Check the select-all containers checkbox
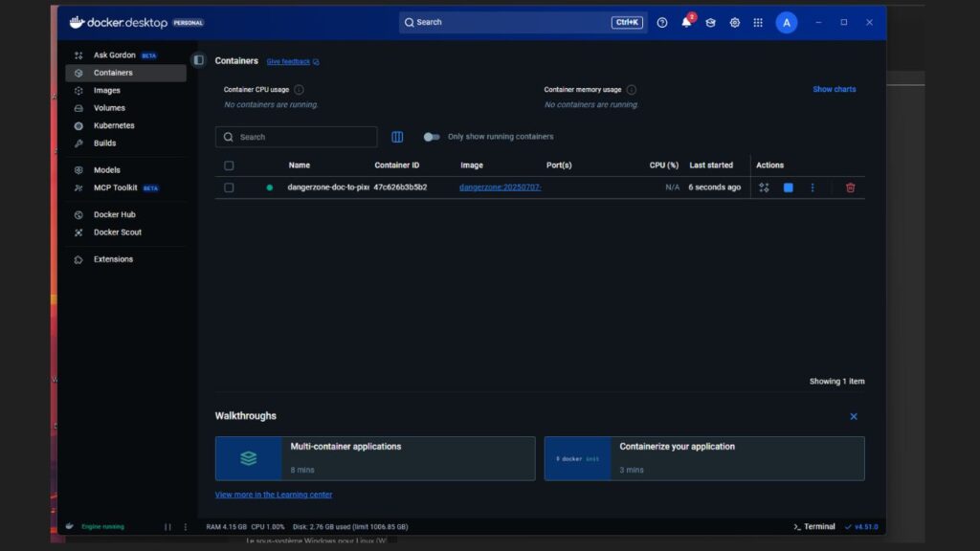The width and height of the screenshot is (980, 551). point(227,165)
